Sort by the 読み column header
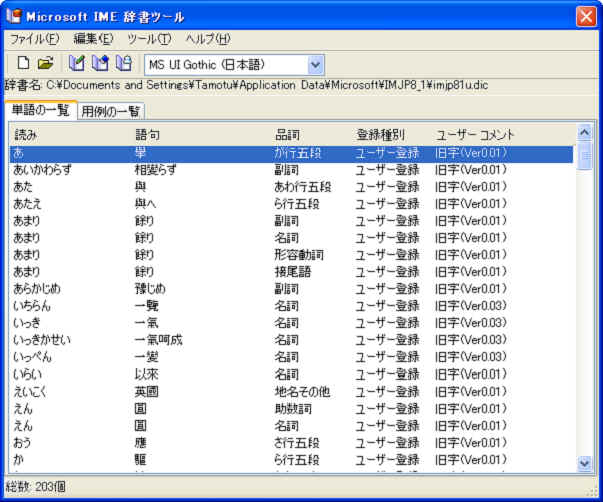This screenshot has height=502, width=603. (70, 134)
